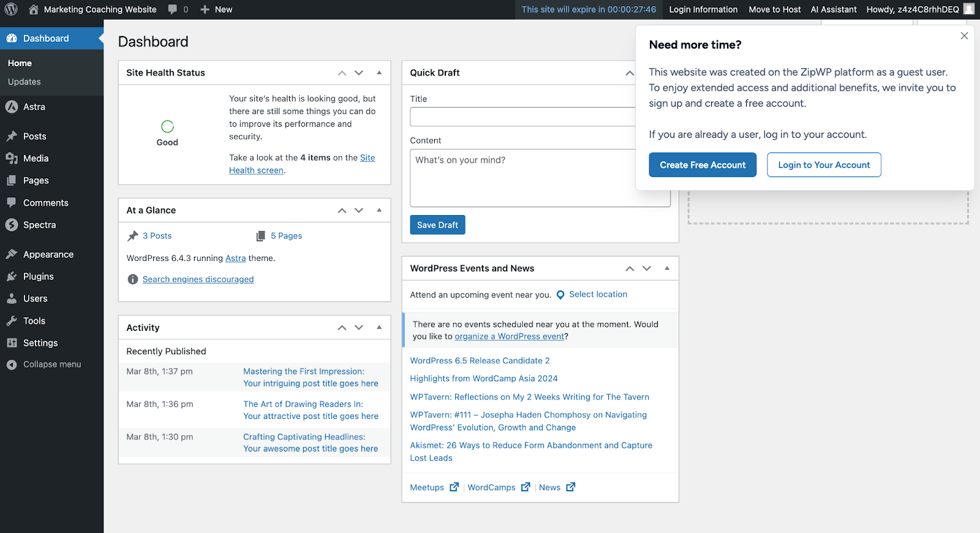The image size is (980, 533).
Task: Click the WordPress logo in admin bar
Action: click(x=11, y=9)
